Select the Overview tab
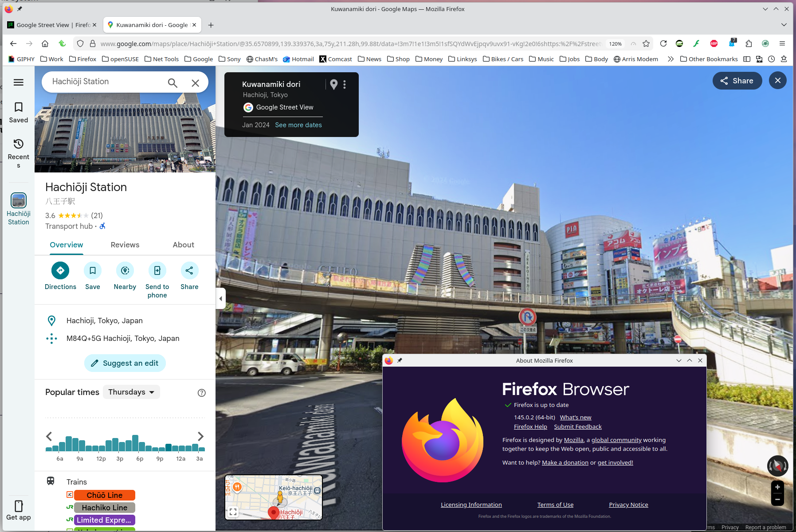This screenshot has height=532, width=796. [x=67, y=245]
